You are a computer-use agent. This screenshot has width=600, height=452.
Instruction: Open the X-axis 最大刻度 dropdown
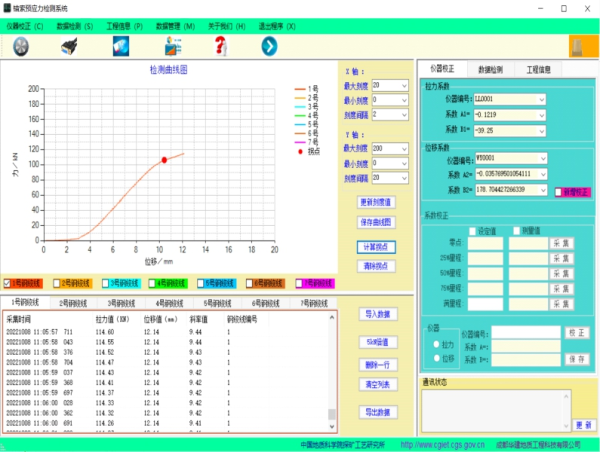[x=403, y=87]
